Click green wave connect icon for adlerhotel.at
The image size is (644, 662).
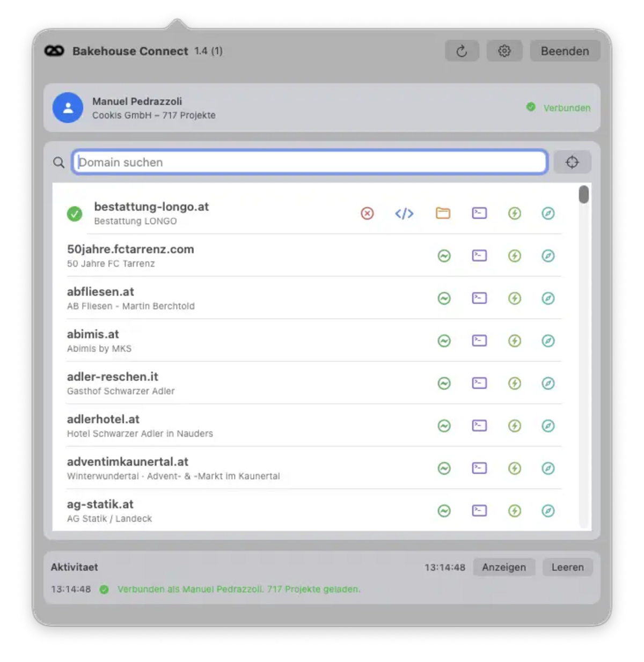pyautogui.click(x=444, y=425)
